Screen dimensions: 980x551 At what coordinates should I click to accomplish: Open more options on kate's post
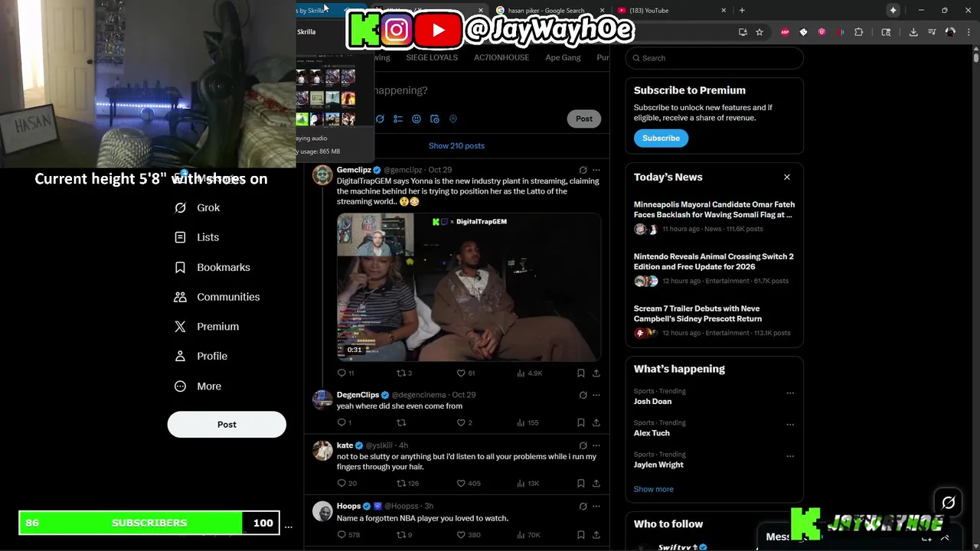596,445
